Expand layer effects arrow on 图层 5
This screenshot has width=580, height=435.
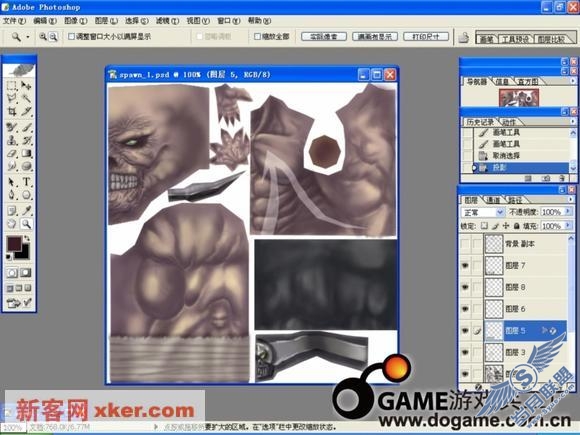(x=544, y=330)
